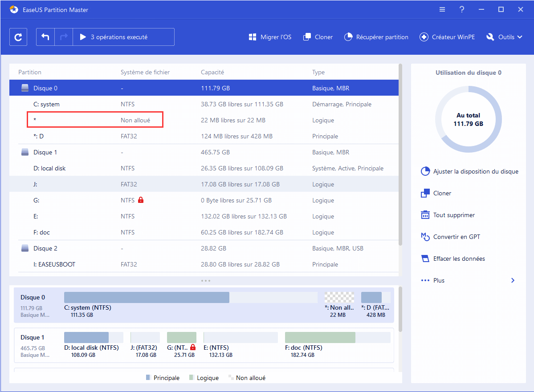Open the hamburger menu
534x392 pixels.
pyautogui.click(x=442, y=9)
